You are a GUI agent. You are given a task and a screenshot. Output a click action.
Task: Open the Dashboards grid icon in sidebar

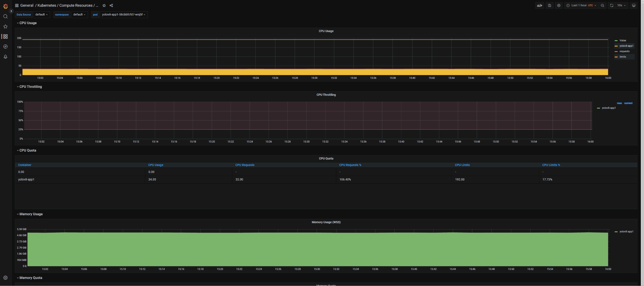coord(5,36)
